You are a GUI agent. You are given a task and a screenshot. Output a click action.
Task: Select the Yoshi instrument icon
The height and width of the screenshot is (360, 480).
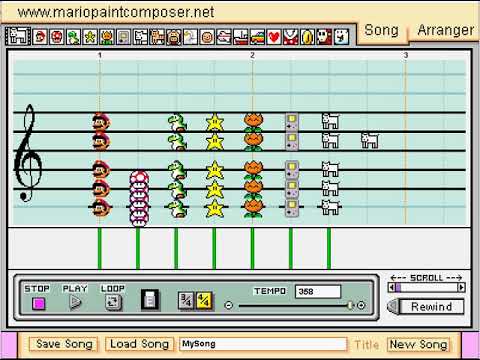(74, 37)
